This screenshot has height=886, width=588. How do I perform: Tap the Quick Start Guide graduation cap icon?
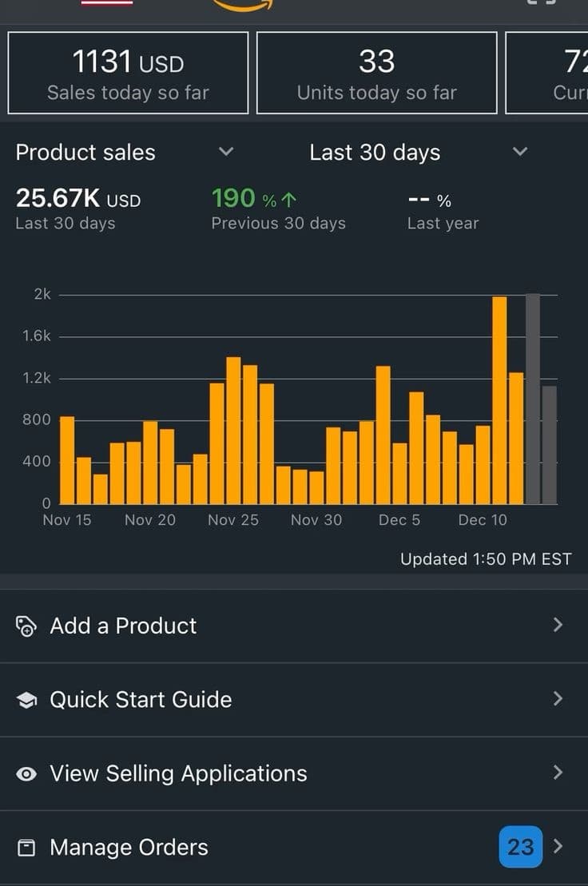(26, 701)
